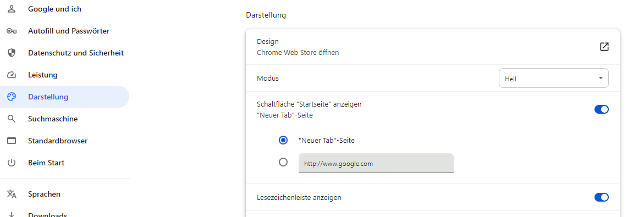Click the Lesezeichenleiste anzeigen label

click(299, 197)
